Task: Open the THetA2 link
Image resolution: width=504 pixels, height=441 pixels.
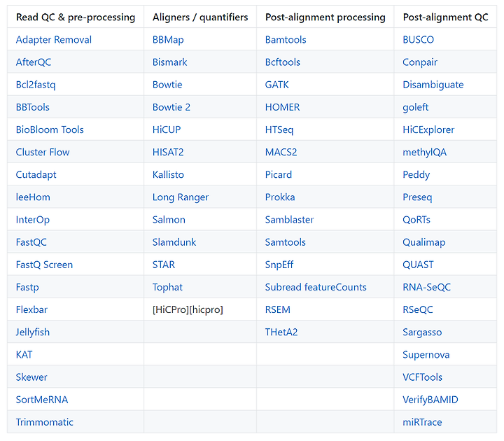Action: pos(281,332)
